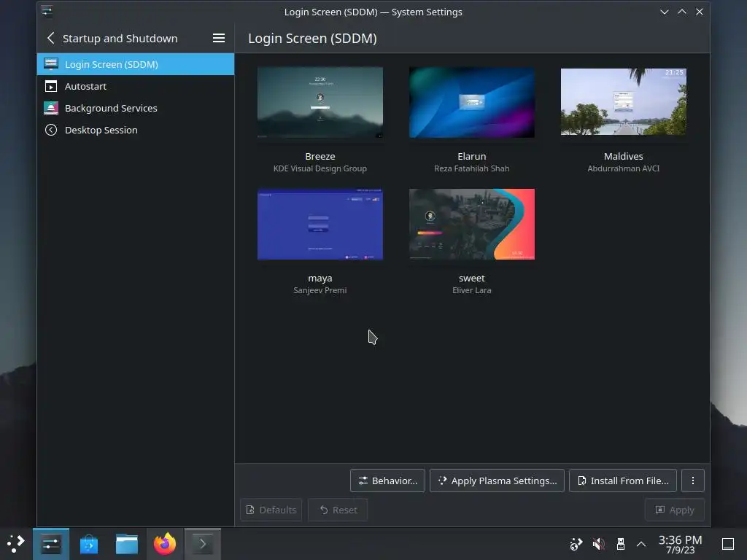Pick the maya login theme thumbnail
The width and height of the screenshot is (747, 560).
[320, 225]
